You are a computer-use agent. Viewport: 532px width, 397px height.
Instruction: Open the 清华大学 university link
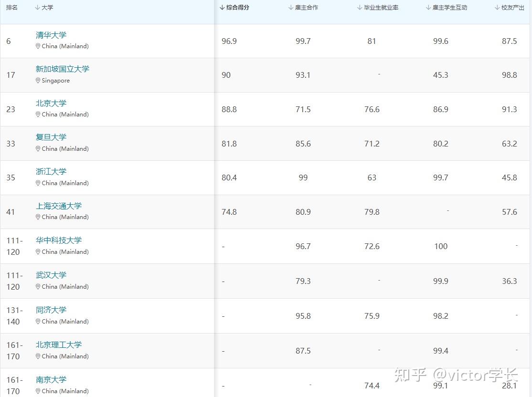tap(51, 35)
